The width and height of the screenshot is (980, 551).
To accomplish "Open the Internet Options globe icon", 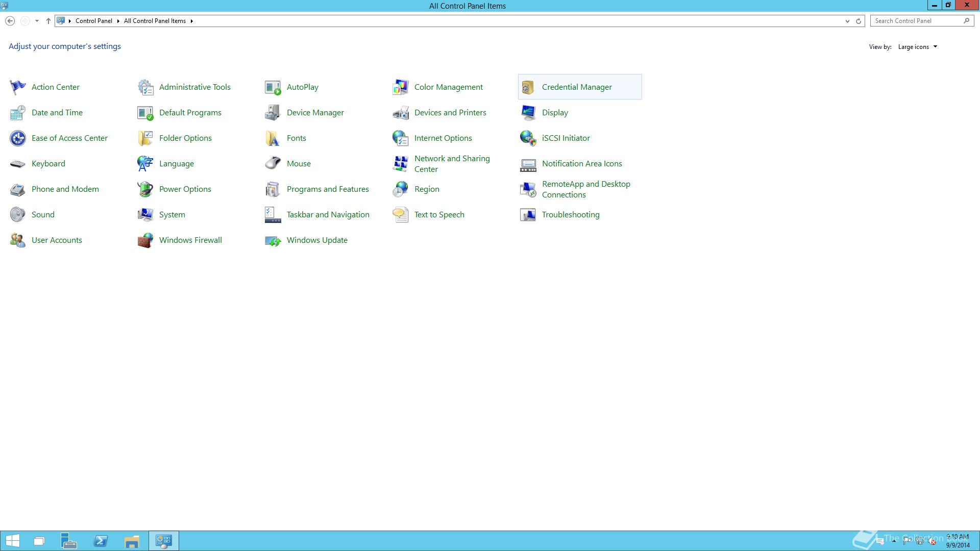I will (400, 138).
